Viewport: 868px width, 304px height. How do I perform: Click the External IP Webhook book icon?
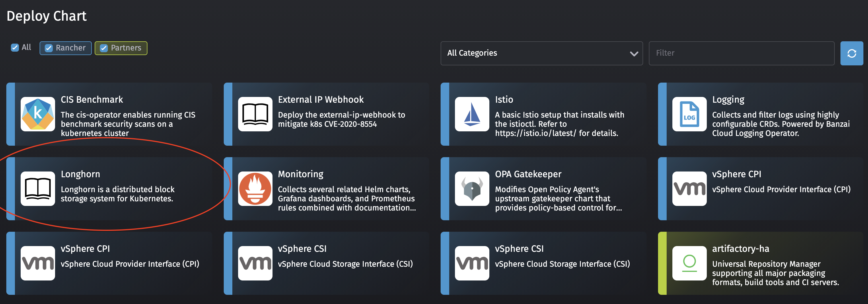[255, 114]
